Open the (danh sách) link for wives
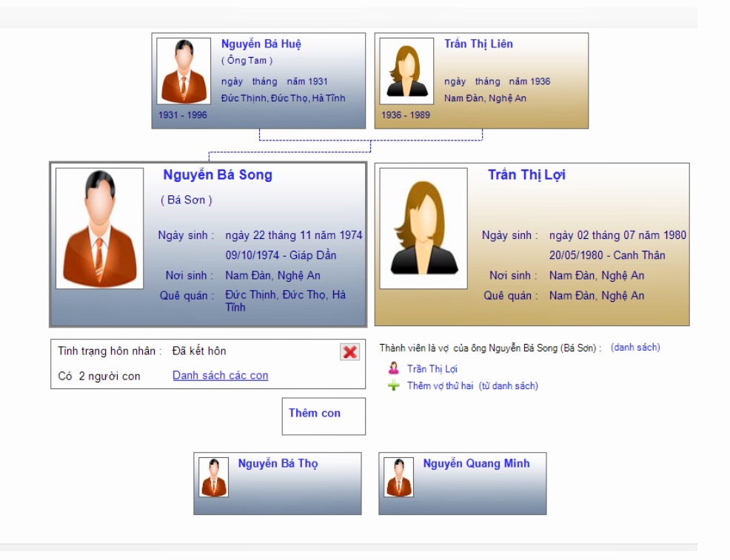Viewport: 730px width, 560px height. pos(635,348)
